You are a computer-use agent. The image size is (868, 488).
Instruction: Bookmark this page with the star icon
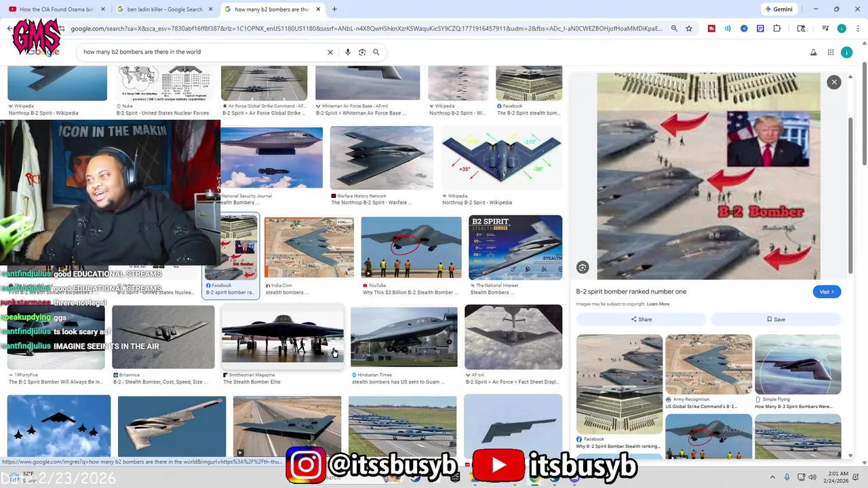(689, 28)
